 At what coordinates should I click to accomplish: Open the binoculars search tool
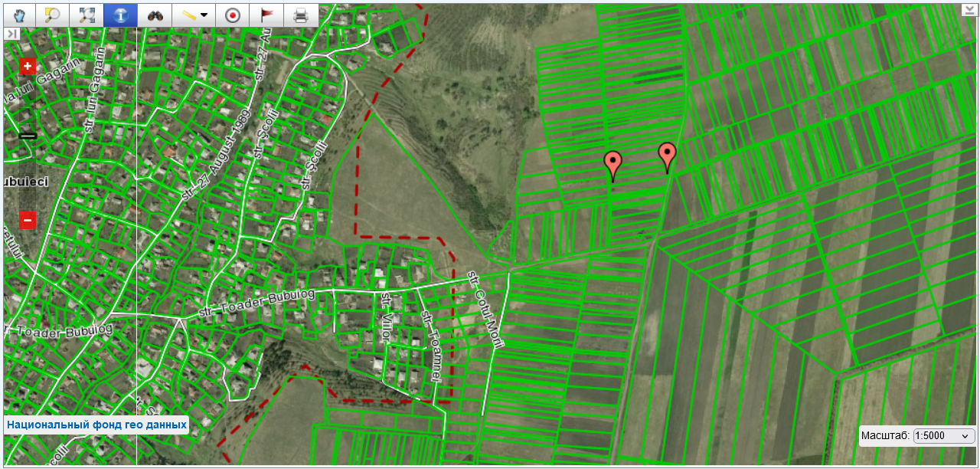pos(155,15)
